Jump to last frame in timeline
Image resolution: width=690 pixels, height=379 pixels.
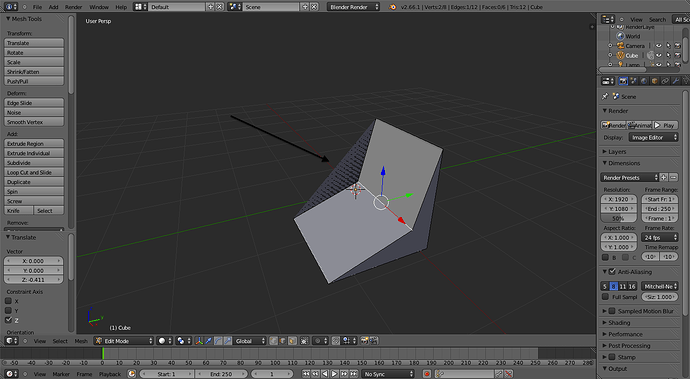pyautogui.click(x=354, y=374)
